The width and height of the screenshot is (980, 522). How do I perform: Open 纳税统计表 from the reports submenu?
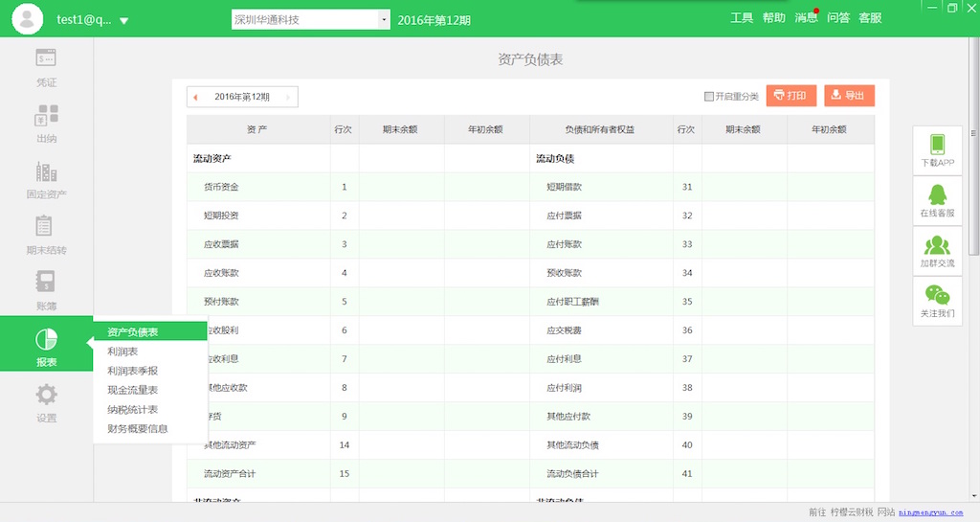(132, 410)
